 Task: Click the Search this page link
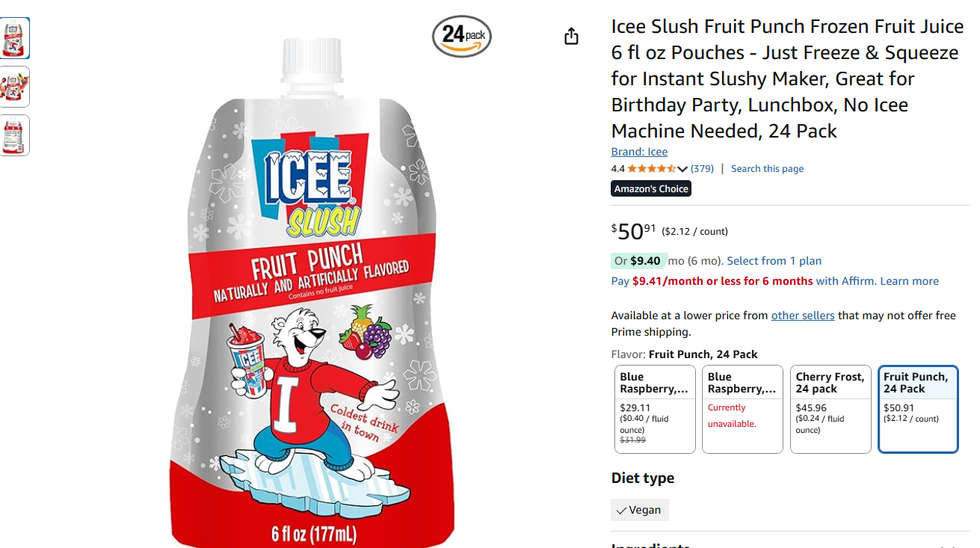[767, 169]
